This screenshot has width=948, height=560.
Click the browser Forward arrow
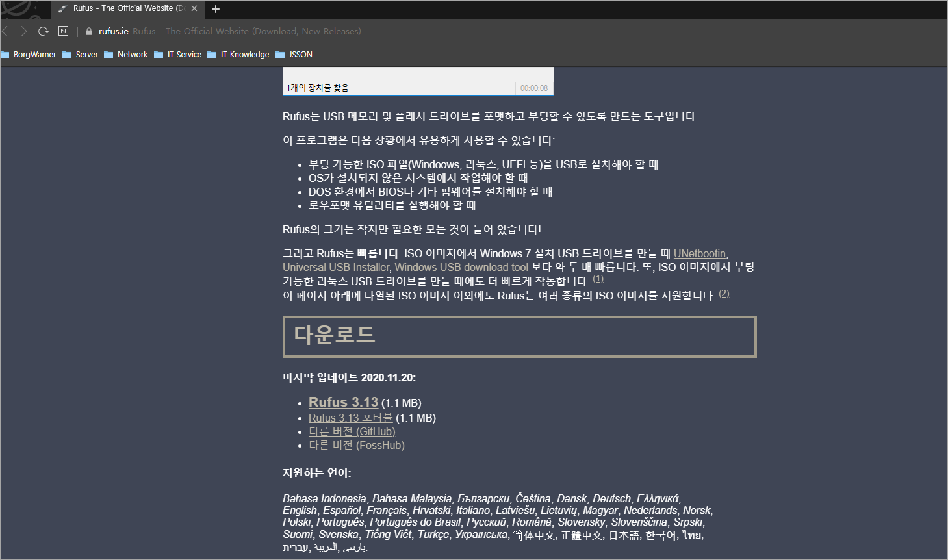pos(24,31)
